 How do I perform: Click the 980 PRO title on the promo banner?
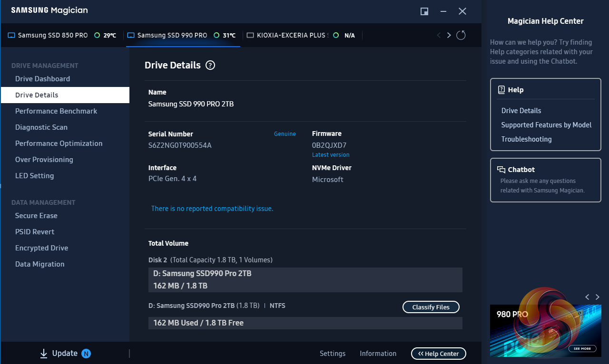click(512, 315)
